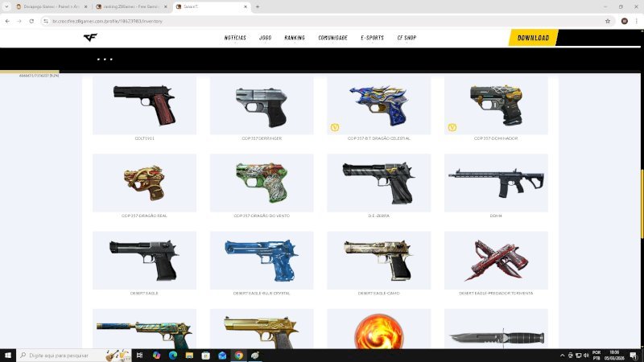Switch to the ranking Z8Games tab
This screenshot has height=362, width=644.
tap(131, 6)
